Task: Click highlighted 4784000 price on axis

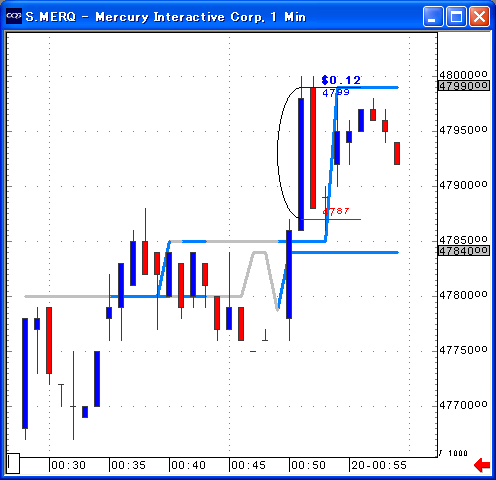Action: pyautogui.click(x=464, y=250)
